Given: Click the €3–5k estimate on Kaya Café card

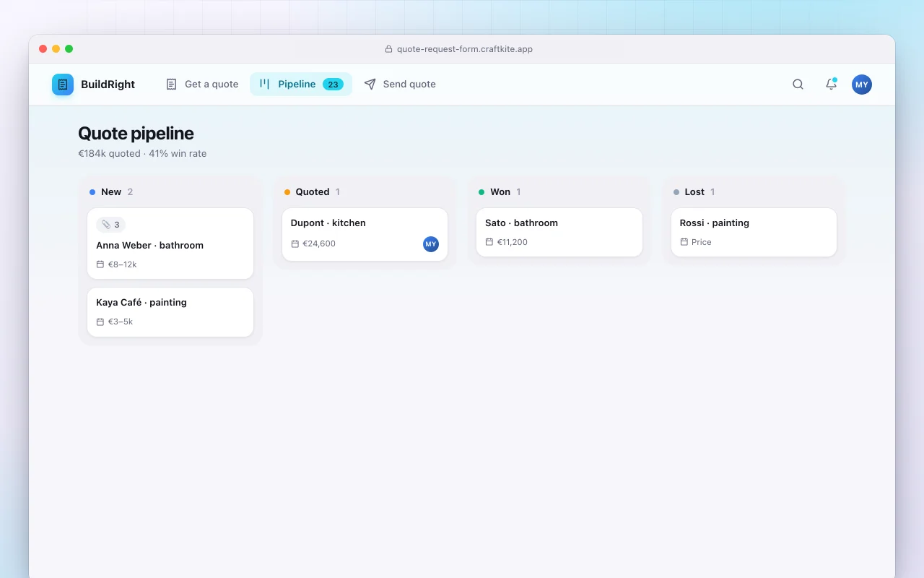Looking at the screenshot, I should click(x=121, y=322).
